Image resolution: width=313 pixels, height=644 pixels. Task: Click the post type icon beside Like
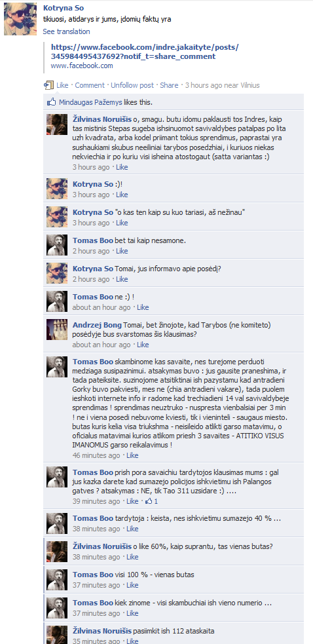coord(48,85)
